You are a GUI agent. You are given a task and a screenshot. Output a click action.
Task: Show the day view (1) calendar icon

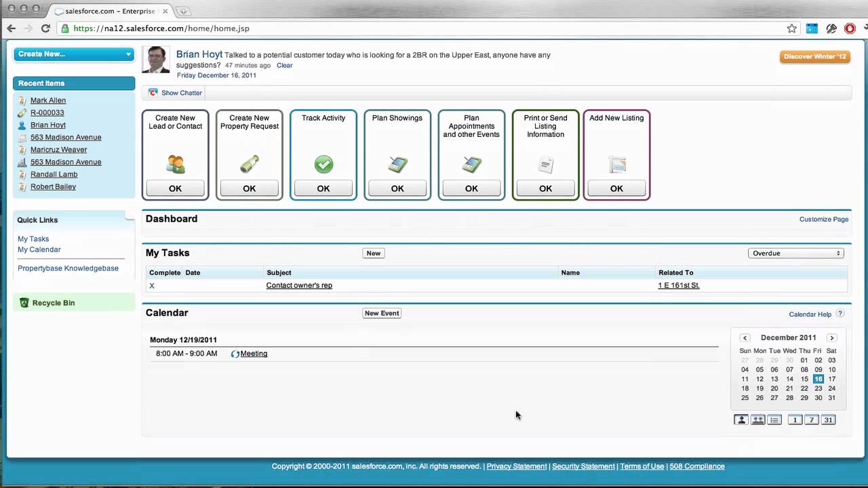(795, 420)
